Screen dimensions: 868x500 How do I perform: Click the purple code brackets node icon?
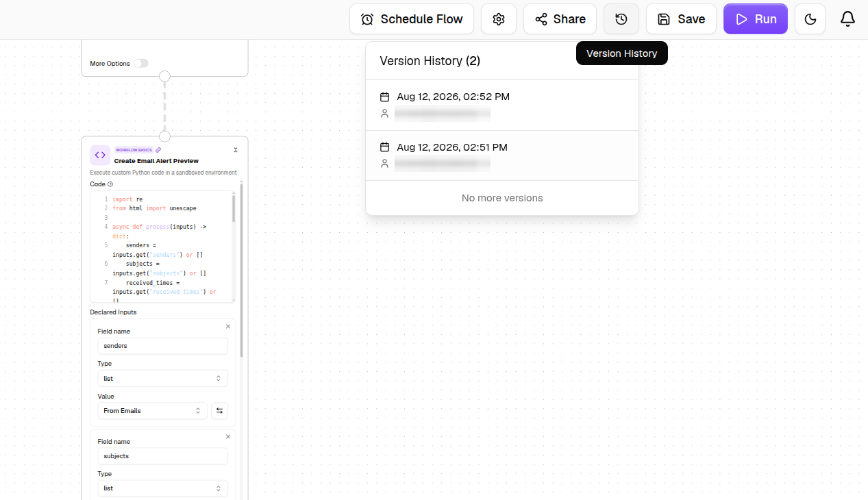(100, 155)
